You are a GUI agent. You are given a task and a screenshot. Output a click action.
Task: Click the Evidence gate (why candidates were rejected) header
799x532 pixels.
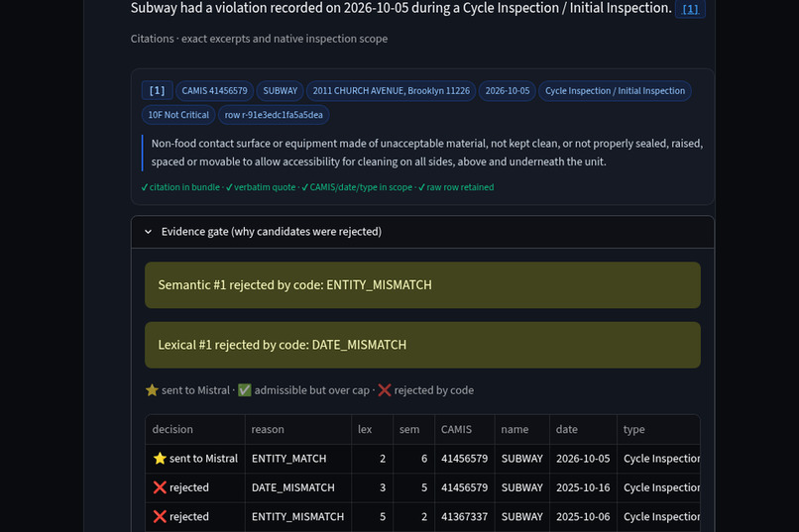[422, 232]
